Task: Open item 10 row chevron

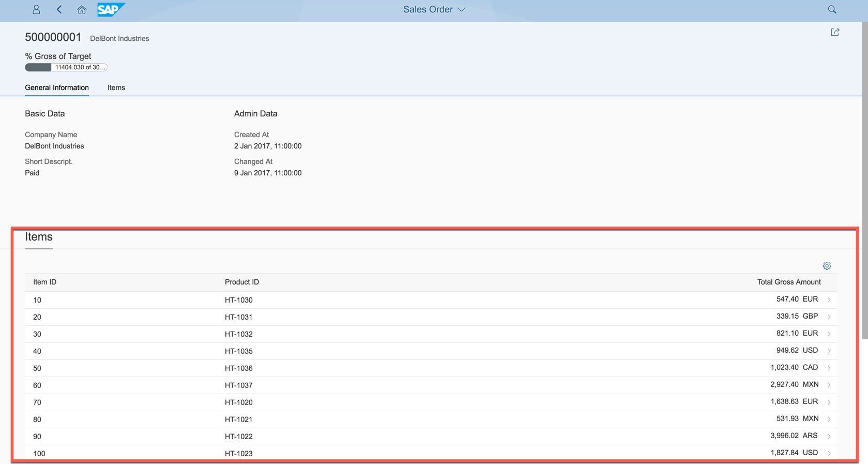Action: coord(829,300)
